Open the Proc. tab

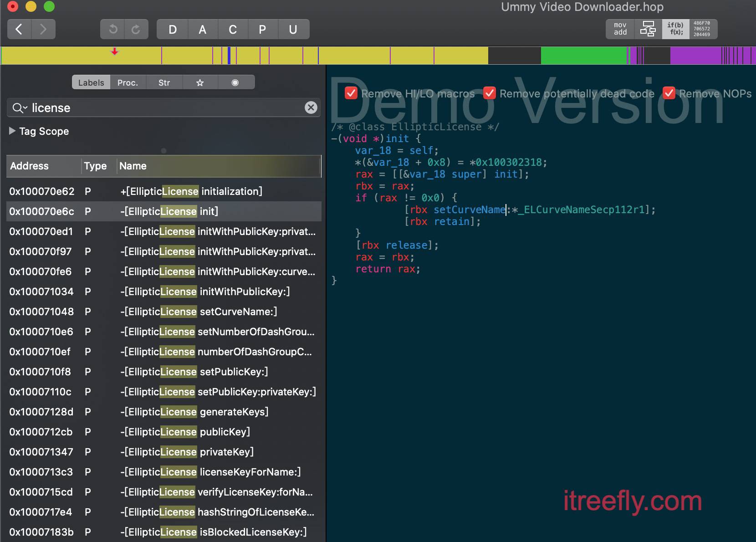tap(128, 82)
